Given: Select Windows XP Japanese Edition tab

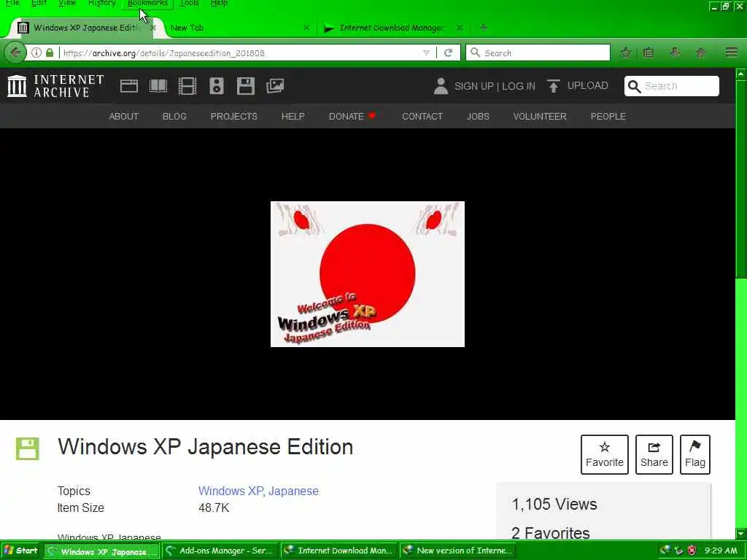Looking at the screenshot, I should [86, 28].
